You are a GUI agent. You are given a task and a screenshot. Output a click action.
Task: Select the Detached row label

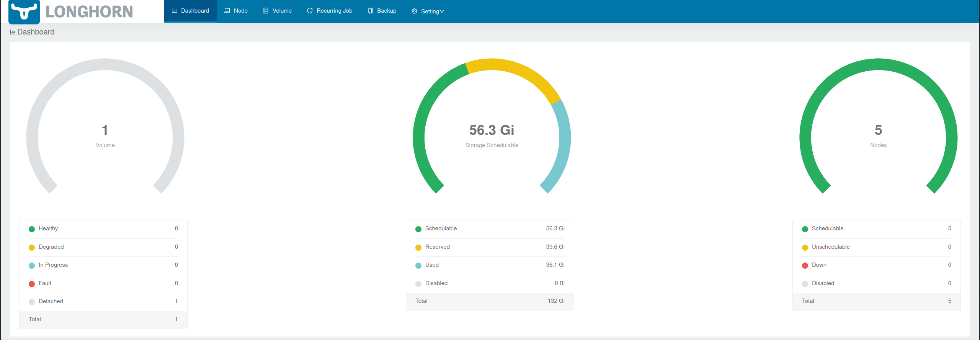(x=51, y=301)
